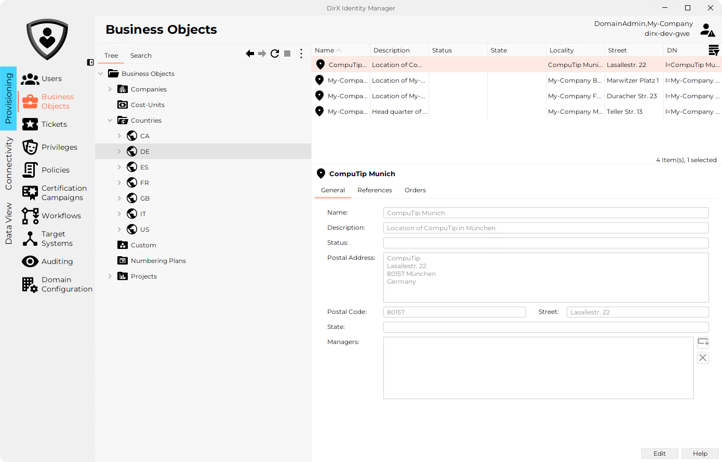722x462 pixels.
Task: Click the Description column header
Action: pos(399,50)
